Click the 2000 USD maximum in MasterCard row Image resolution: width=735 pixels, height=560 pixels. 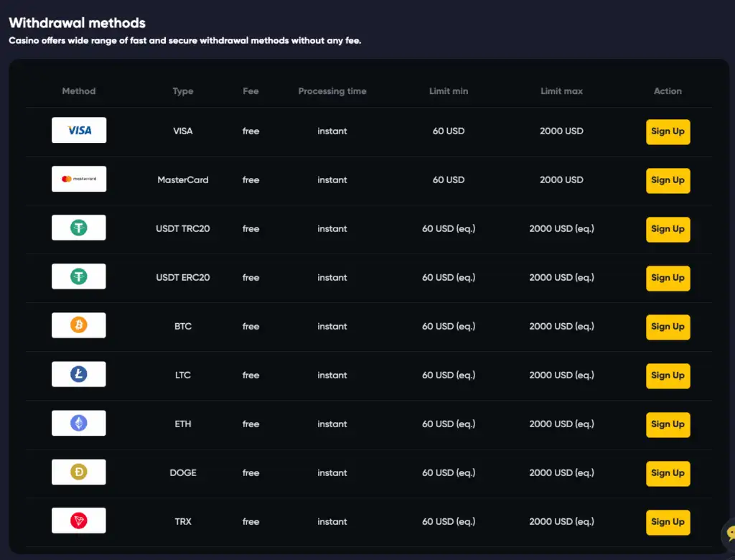click(x=561, y=179)
